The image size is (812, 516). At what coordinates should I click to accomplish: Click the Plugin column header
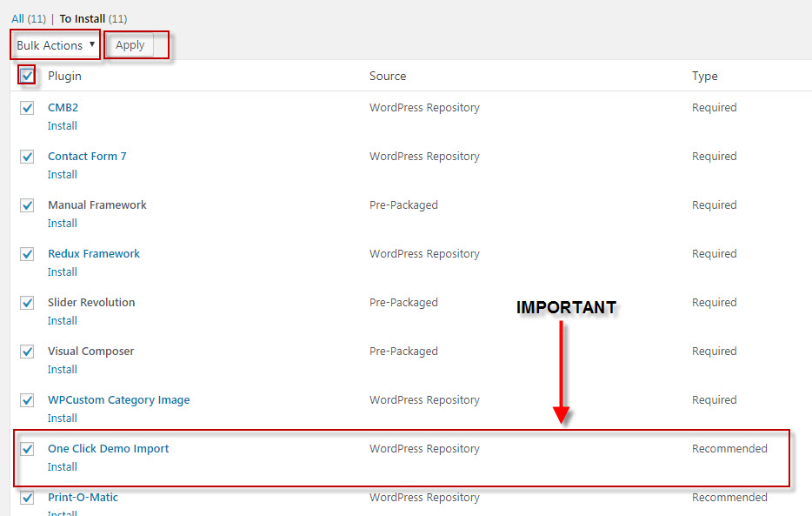pos(64,76)
